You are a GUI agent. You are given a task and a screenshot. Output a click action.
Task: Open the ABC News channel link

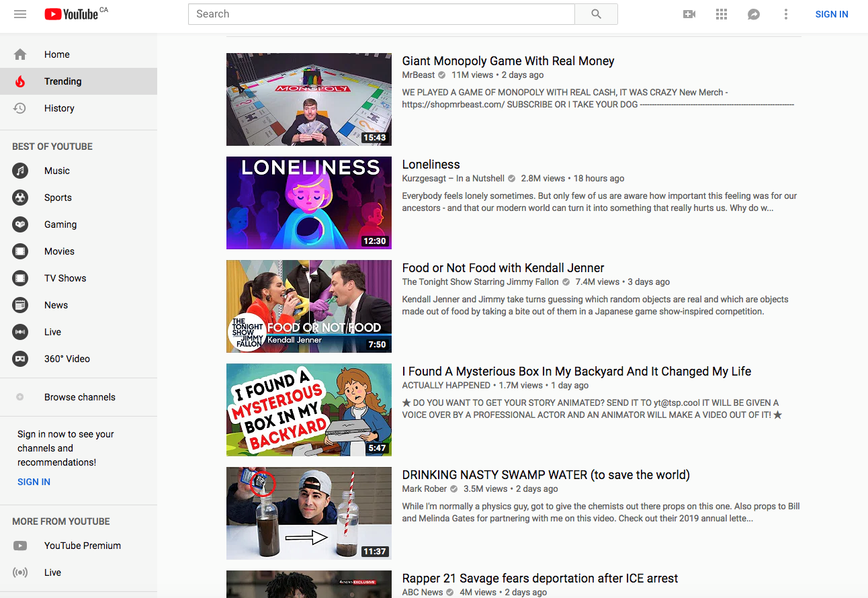pyautogui.click(x=423, y=593)
